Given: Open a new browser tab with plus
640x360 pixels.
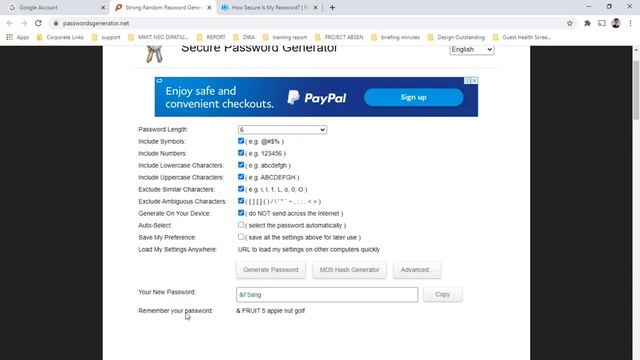Looking at the screenshot, I should tap(332, 7).
